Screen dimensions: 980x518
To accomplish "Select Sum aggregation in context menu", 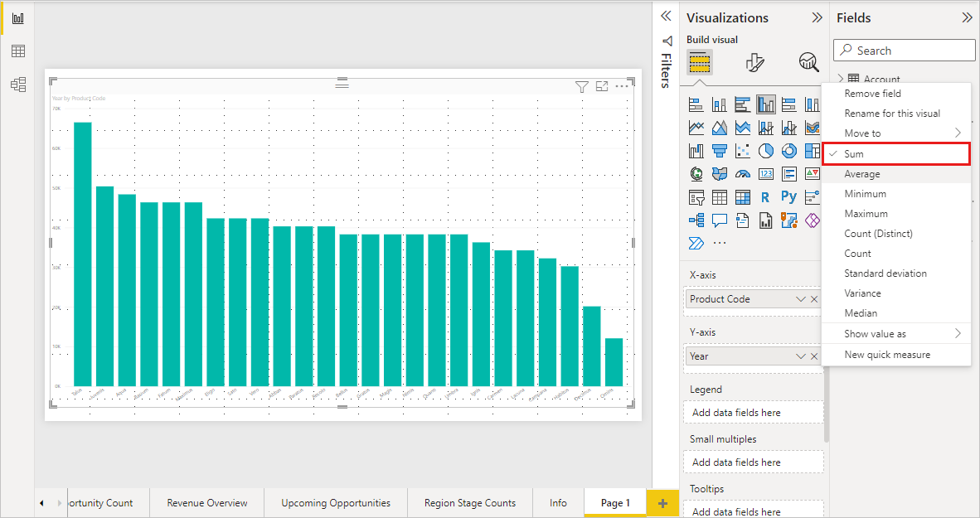I will [896, 153].
